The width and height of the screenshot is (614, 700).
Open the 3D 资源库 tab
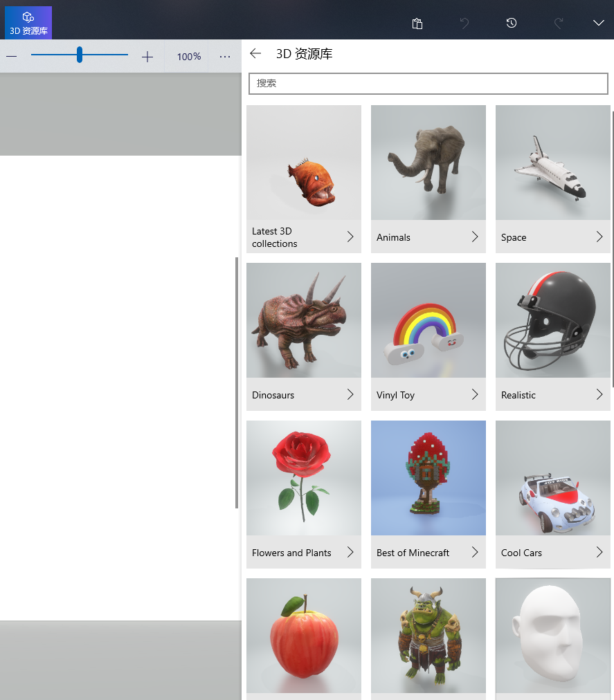click(x=28, y=23)
